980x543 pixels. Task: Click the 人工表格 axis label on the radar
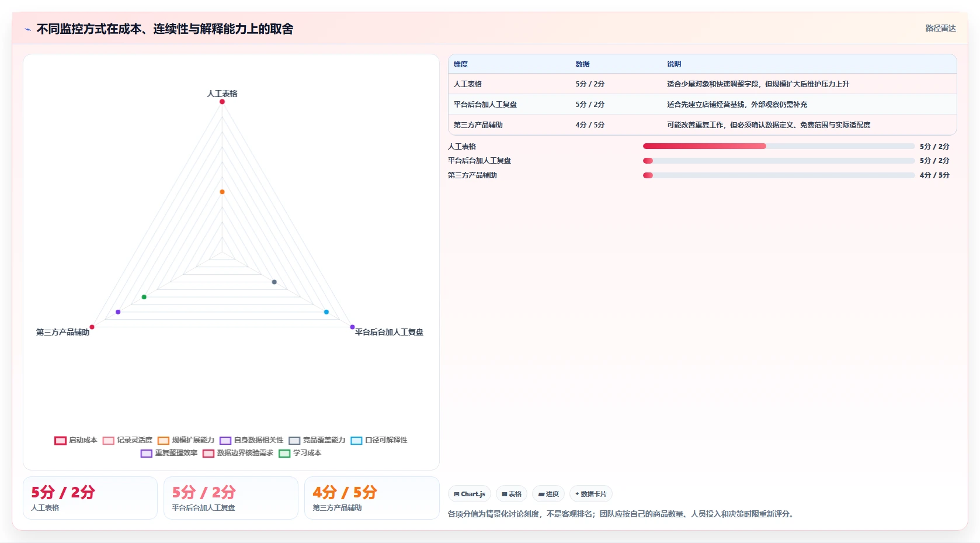(222, 94)
